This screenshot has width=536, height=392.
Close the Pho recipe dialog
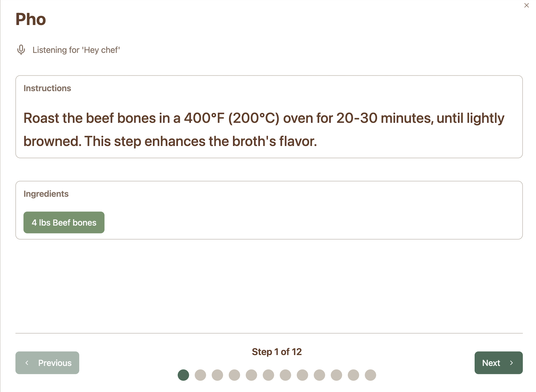pos(526,5)
